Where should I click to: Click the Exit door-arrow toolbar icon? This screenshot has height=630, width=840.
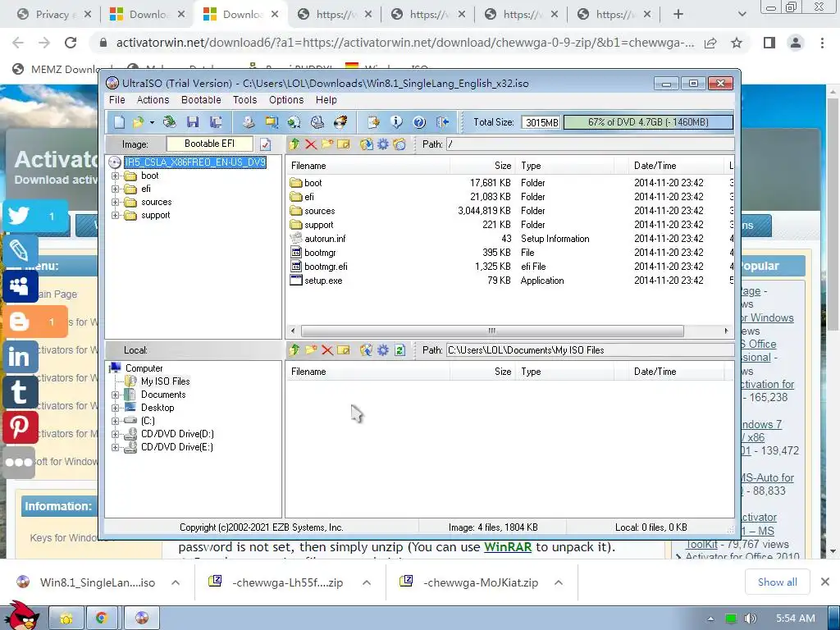442,122
